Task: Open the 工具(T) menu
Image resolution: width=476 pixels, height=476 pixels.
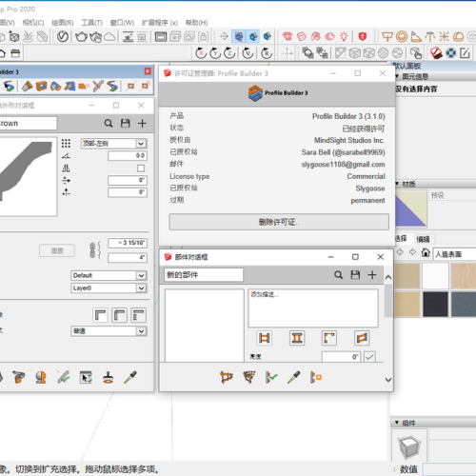Action: tap(91, 23)
